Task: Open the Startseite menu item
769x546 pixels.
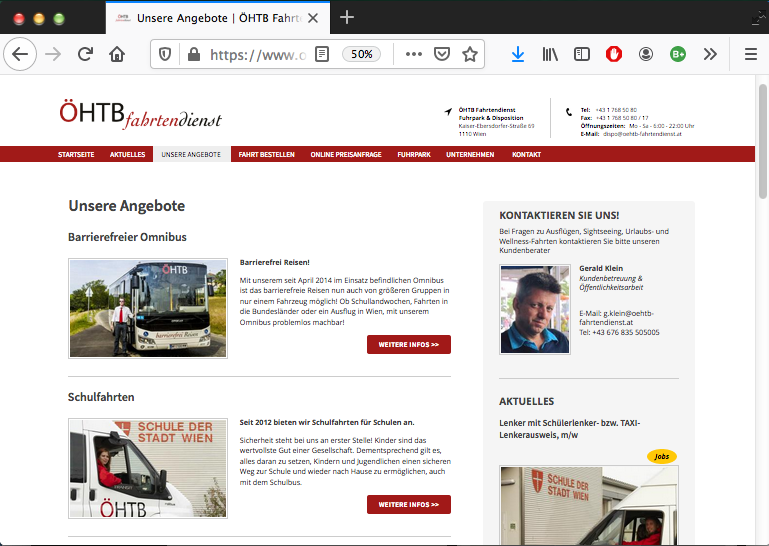Action: (76, 154)
